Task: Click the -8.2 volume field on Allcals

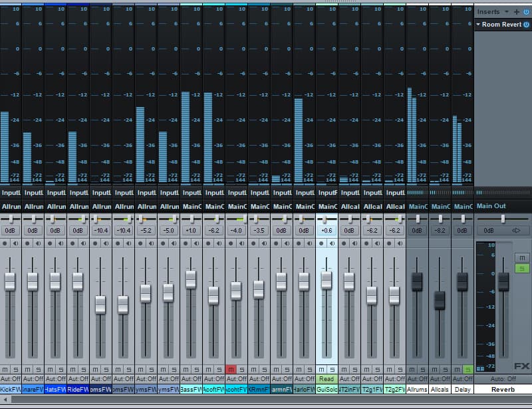Action: coord(440,231)
